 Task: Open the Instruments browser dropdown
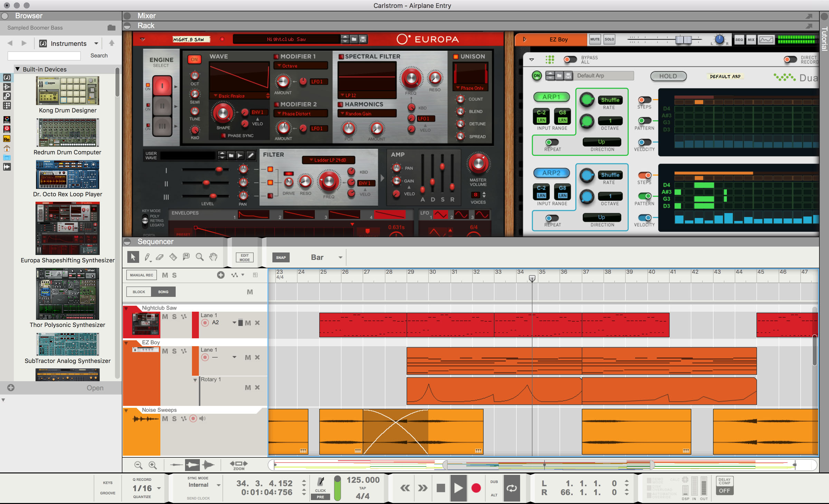[x=96, y=43]
